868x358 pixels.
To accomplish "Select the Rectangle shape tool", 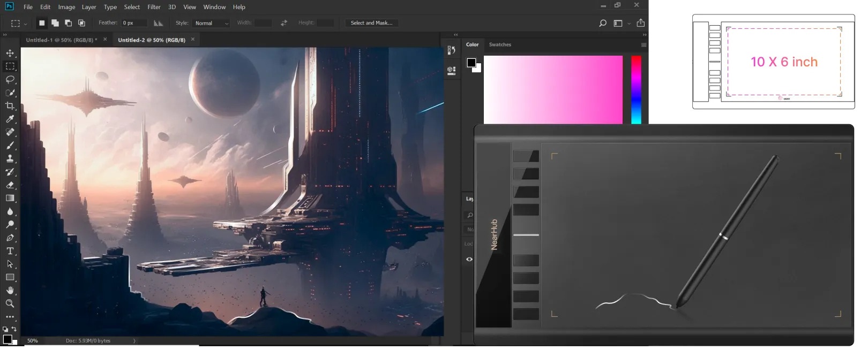I will pos(10,277).
